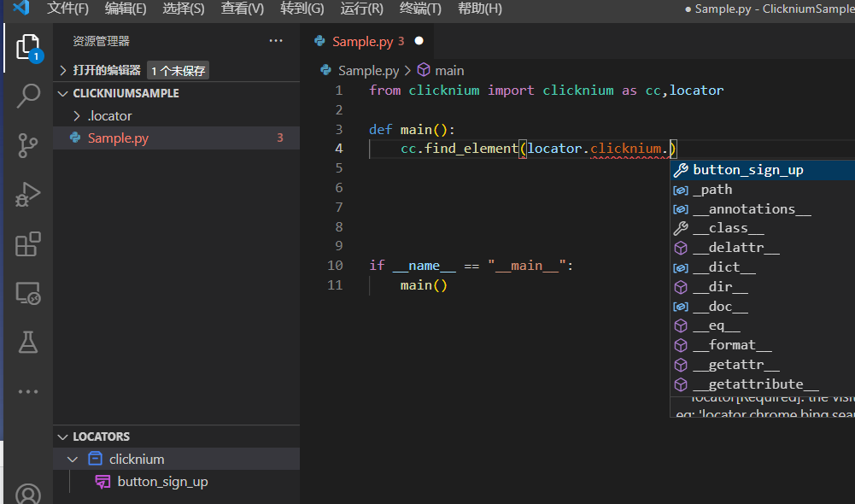Click the find_element text in code
The height and width of the screenshot is (504, 855).
click(471, 149)
